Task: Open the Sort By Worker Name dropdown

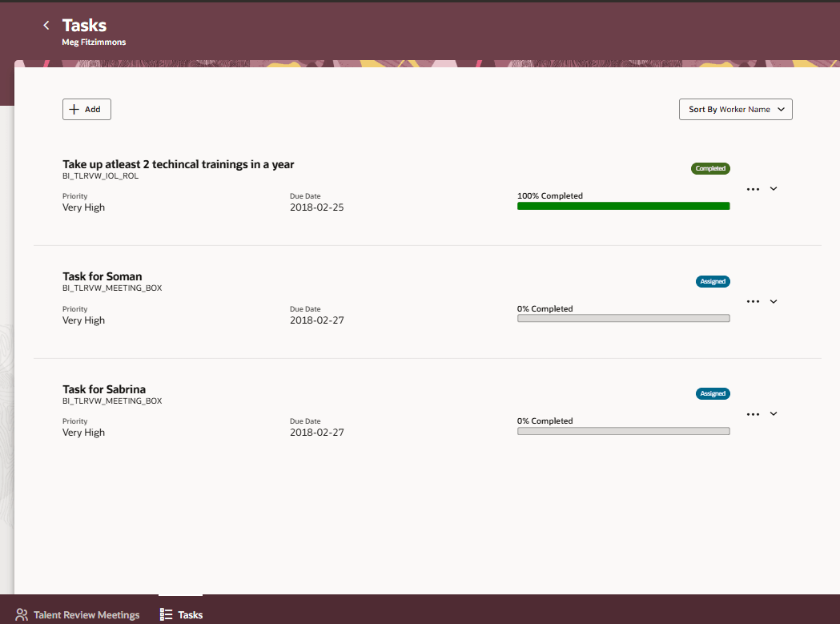Action: pyautogui.click(x=736, y=110)
